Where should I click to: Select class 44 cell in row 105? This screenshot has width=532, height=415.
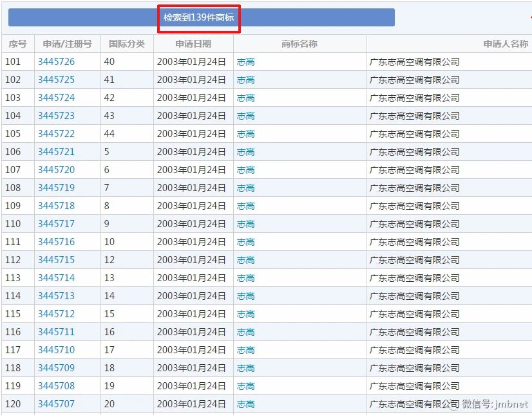(x=127, y=134)
